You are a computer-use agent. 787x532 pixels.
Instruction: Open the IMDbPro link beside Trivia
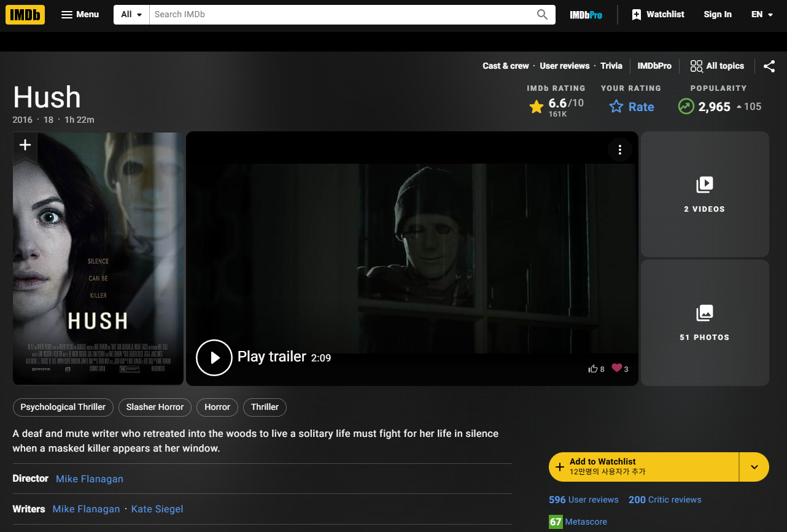(x=654, y=66)
